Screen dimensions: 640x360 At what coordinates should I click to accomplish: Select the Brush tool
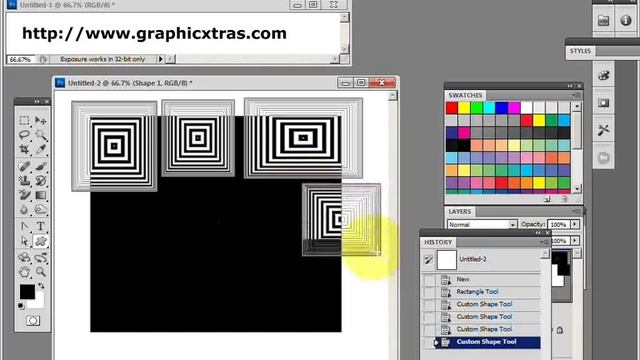40,166
